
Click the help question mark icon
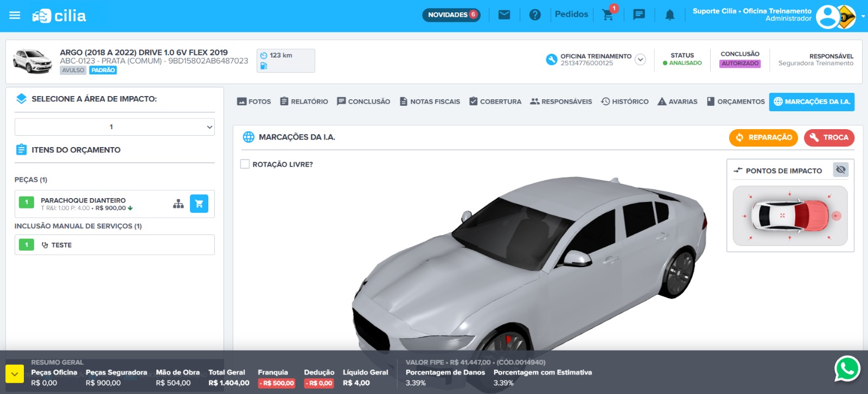click(535, 15)
